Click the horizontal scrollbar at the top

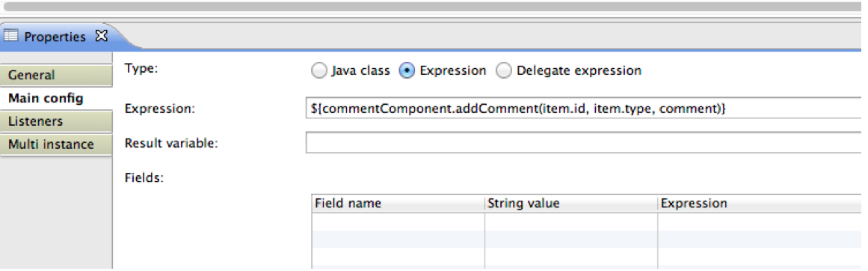pos(431,7)
